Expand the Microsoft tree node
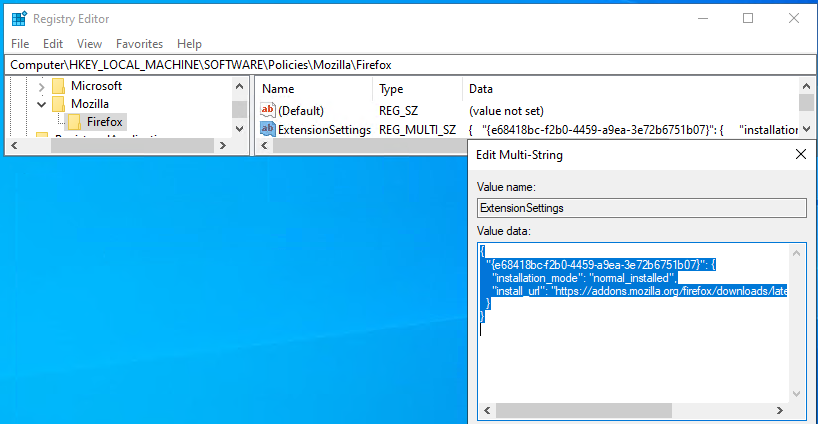 42,86
